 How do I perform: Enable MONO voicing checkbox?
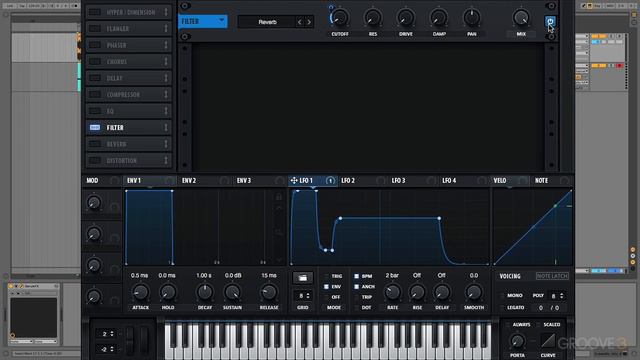[x=502, y=296]
